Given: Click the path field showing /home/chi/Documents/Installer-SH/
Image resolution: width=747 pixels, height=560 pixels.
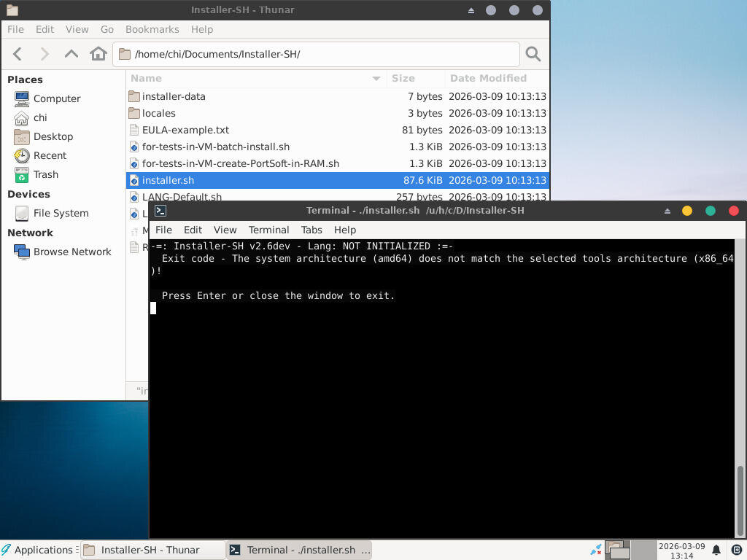Looking at the screenshot, I should [317, 54].
